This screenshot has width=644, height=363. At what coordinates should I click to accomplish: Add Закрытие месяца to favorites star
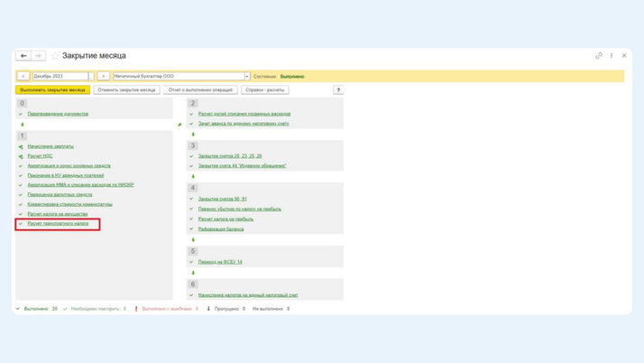click(x=55, y=56)
